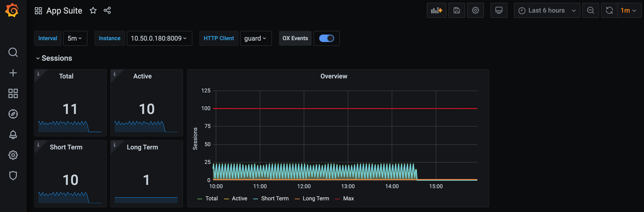Open Server Admin shield in sidebar
The image size is (644, 212).
13,176
